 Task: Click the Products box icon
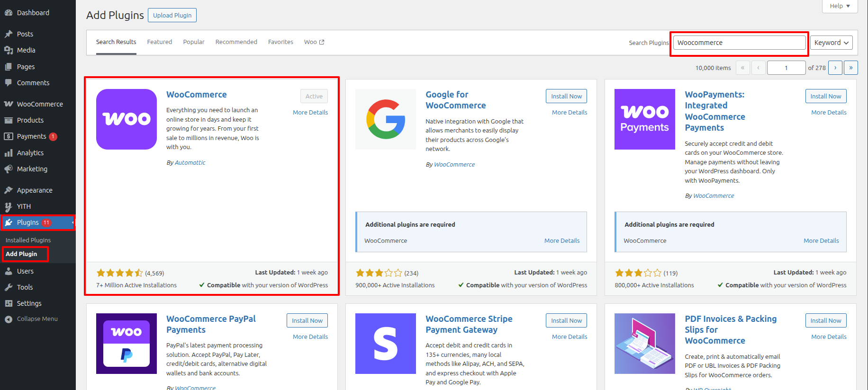coord(9,120)
